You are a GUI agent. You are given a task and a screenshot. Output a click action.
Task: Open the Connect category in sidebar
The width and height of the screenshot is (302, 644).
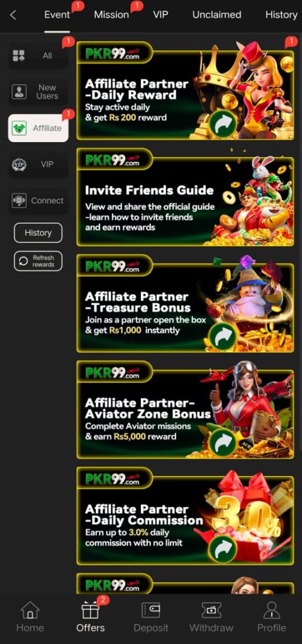(x=38, y=201)
